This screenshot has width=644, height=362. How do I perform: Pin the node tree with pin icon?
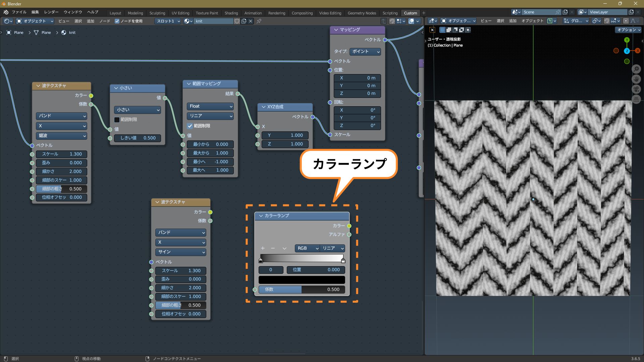click(259, 21)
